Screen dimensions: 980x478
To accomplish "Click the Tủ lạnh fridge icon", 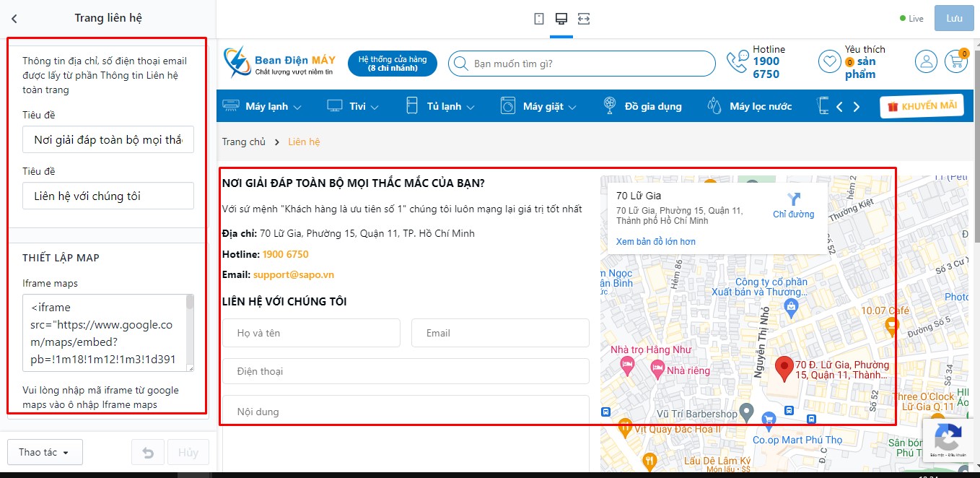I will tap(412, 106).
